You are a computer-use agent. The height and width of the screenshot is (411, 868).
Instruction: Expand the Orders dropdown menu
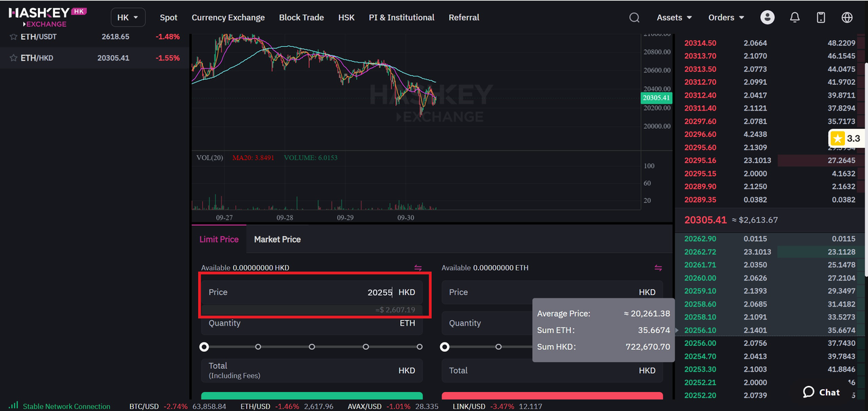726,18
